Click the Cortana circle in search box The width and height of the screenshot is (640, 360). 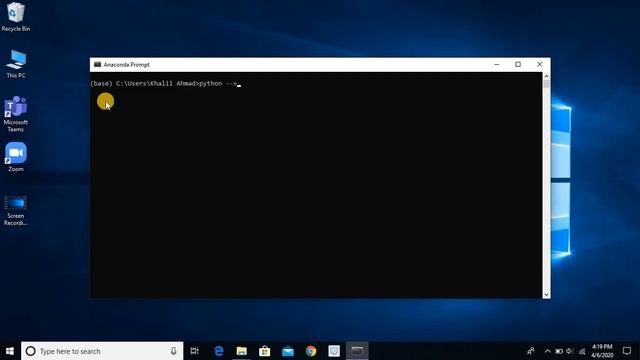click(x=31, y=351)
